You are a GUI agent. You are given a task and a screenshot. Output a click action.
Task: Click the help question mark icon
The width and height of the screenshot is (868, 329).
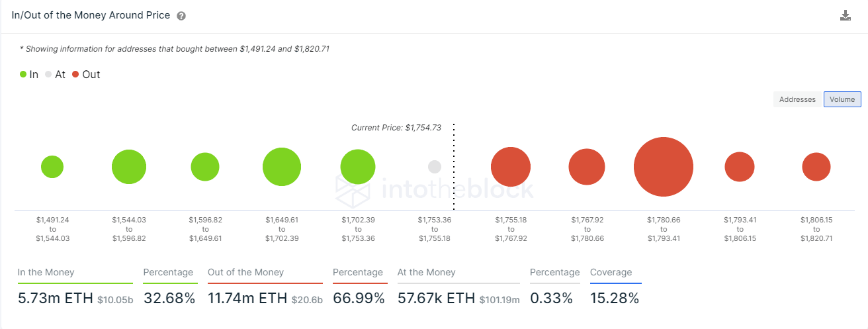tap(181, 16)
